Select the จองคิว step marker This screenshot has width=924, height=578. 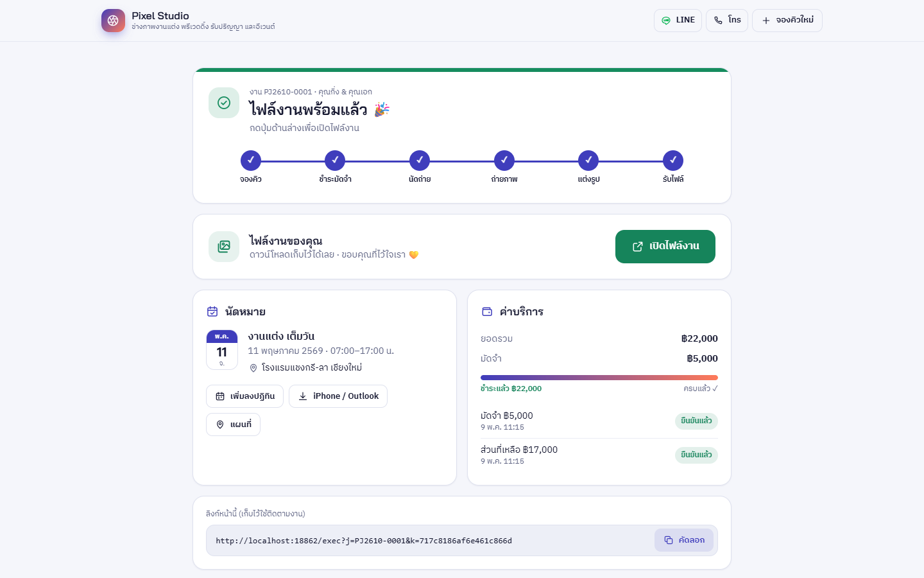coord(251,161)
